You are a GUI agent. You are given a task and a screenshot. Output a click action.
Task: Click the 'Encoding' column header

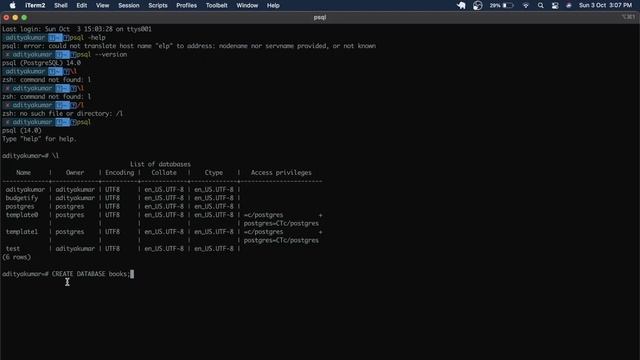(120, 173)
